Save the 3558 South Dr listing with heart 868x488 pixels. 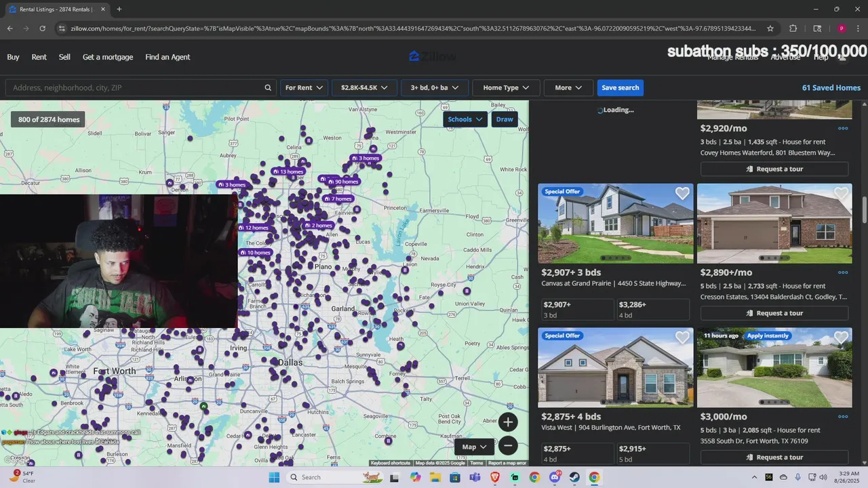point(842,338)
